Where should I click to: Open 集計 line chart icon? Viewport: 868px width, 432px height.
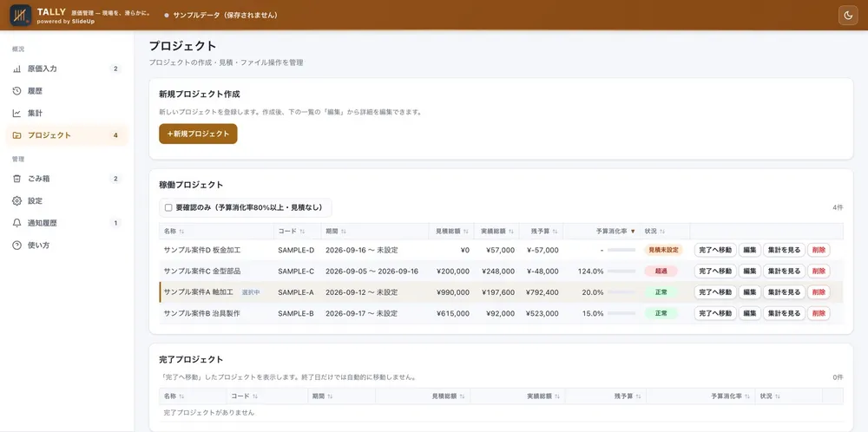[x=16, y=114]
